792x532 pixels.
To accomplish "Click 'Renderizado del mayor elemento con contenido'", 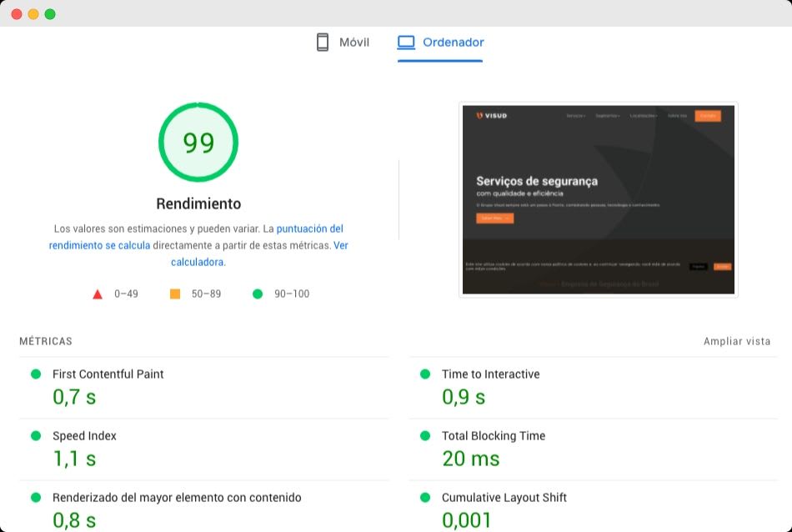I will [x=177, y=498].
